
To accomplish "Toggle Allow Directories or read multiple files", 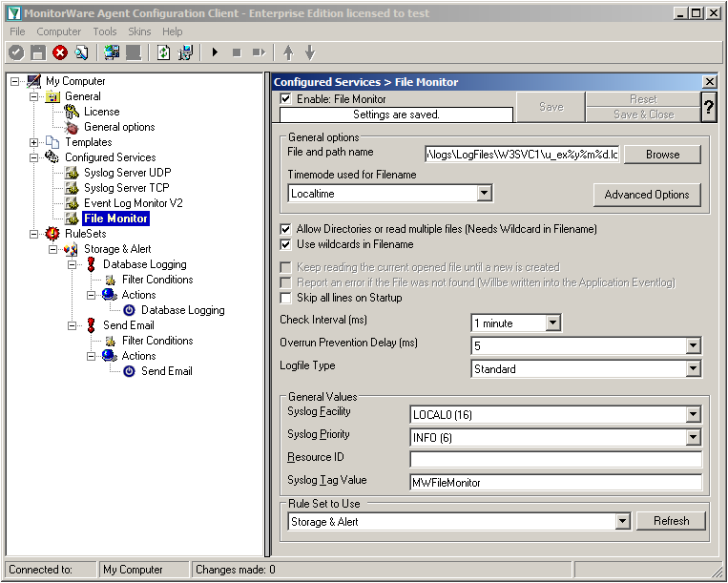I will pyautogui.click(x=286, y=229).
